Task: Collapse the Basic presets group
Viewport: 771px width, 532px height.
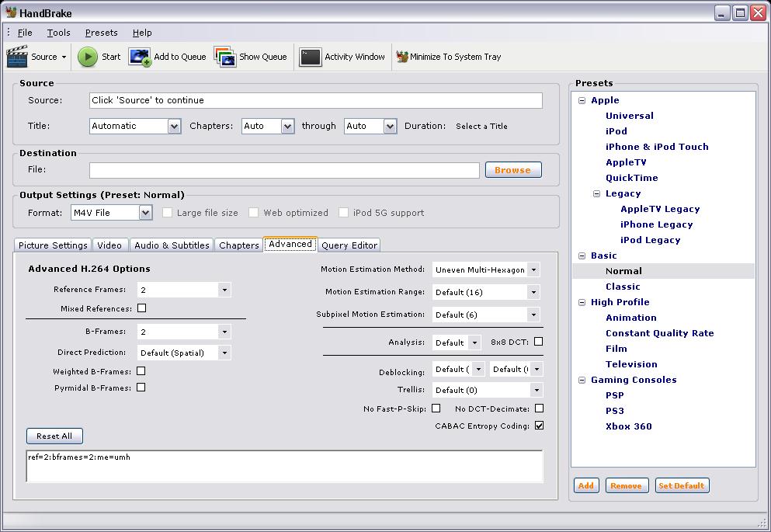Action: (582, 256)
